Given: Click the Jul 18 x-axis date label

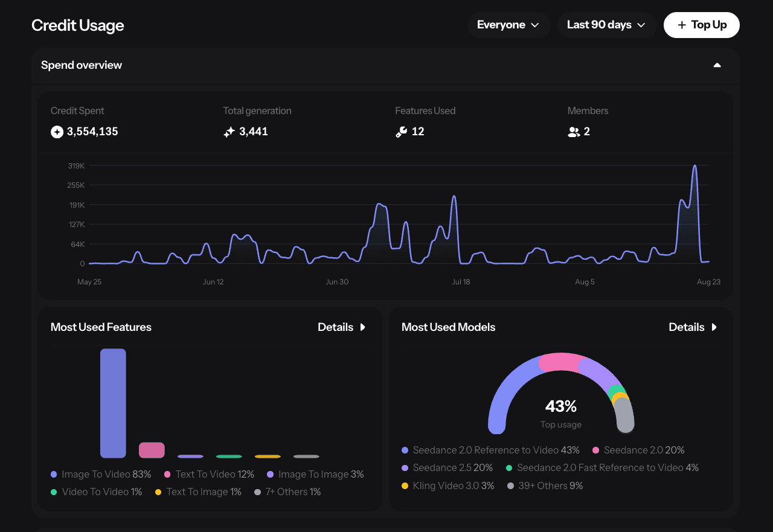Looking at the screenshot, I should [x=461, y=282].
